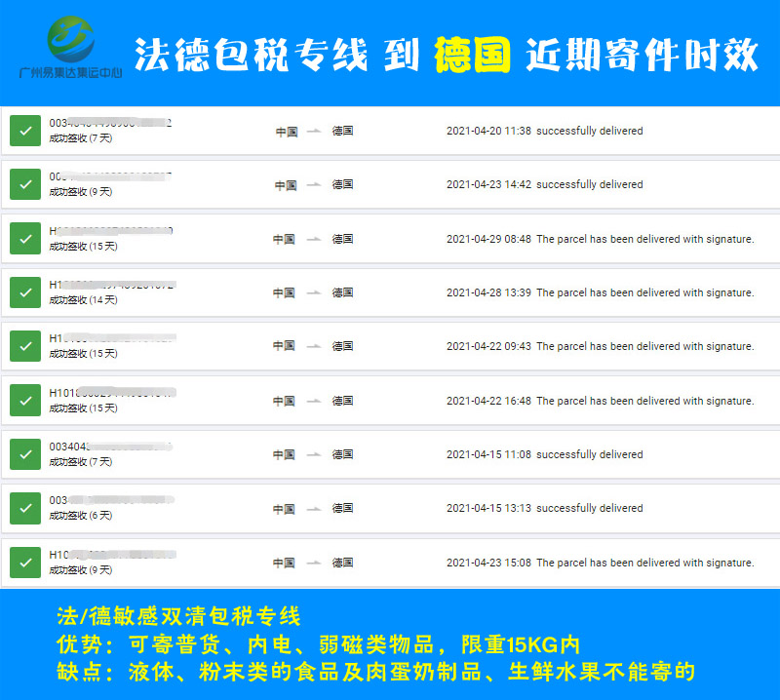Click green checkmark for 2021-04-20 11:38 delivery

(x=25, y=131)
